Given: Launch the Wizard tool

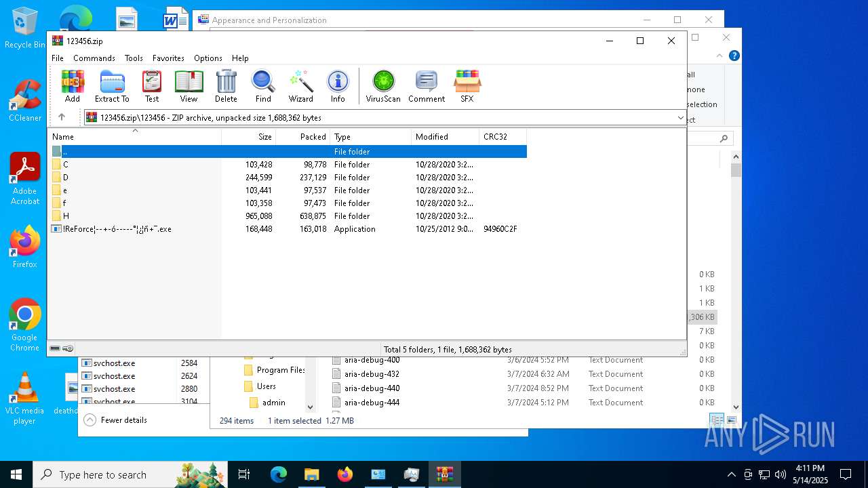Looking at the screenshot, I should tap(301, 86).
